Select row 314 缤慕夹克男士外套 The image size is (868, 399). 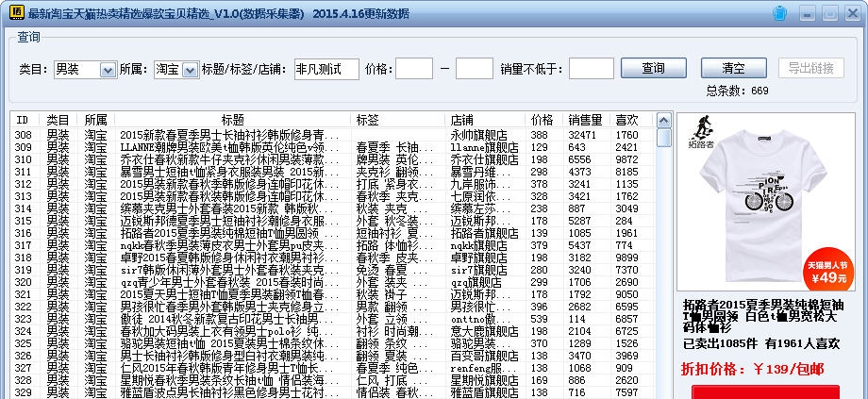pyautogui.click(x=332, y=208)
